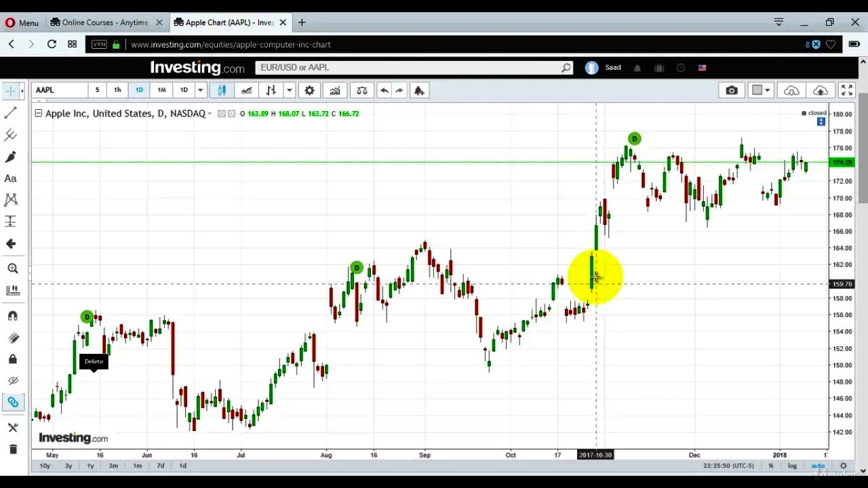This screenshot has width=868, height=488.
Task: Switch to the area line chart style
Action: click(x=246, y=90)
